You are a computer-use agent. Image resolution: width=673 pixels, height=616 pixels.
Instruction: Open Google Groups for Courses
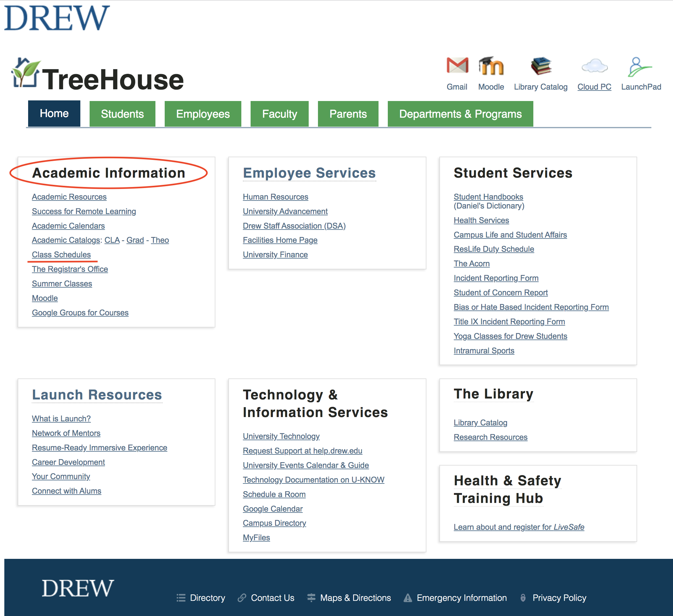click(80, 313)
